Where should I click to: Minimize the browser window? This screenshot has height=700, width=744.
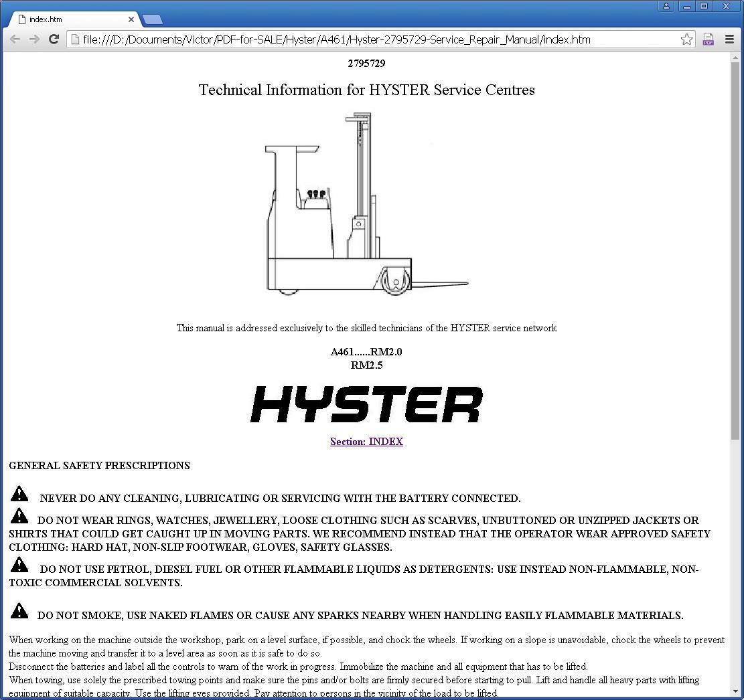[686, 6]
